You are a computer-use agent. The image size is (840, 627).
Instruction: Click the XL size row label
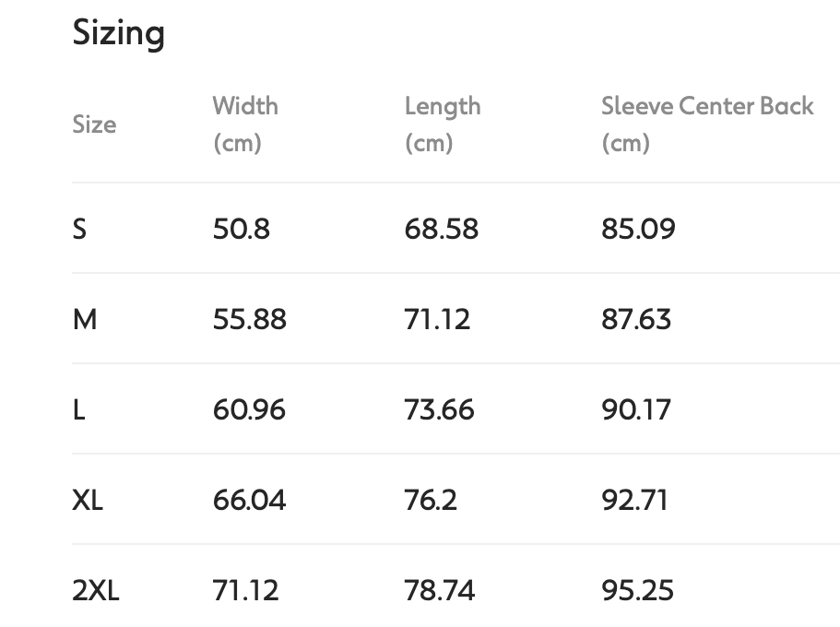pos(88,500)
